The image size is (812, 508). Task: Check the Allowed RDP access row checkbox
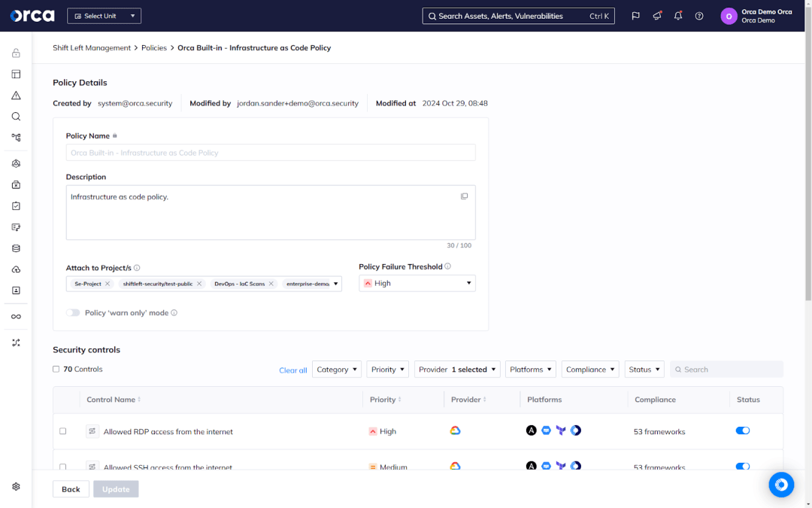(x=62, y=430)
